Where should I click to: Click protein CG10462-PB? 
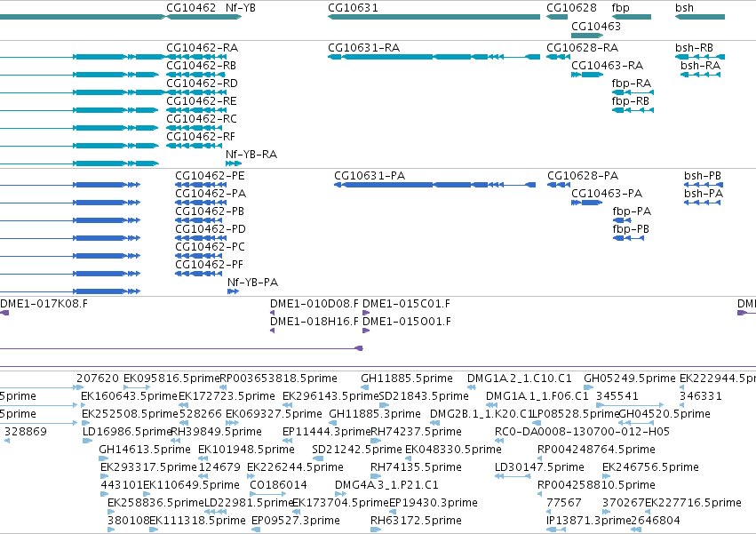tap(210, 211)
